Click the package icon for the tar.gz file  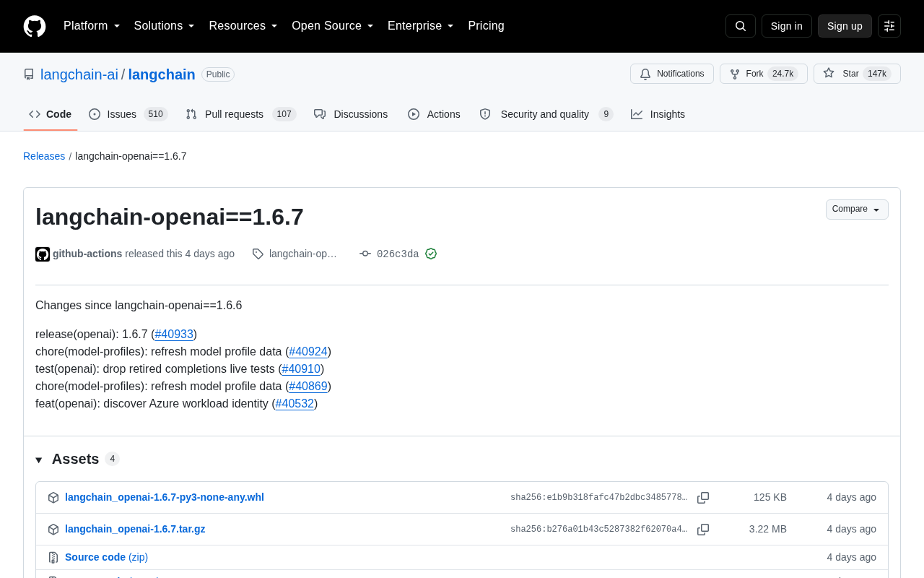tap(53, 530)
